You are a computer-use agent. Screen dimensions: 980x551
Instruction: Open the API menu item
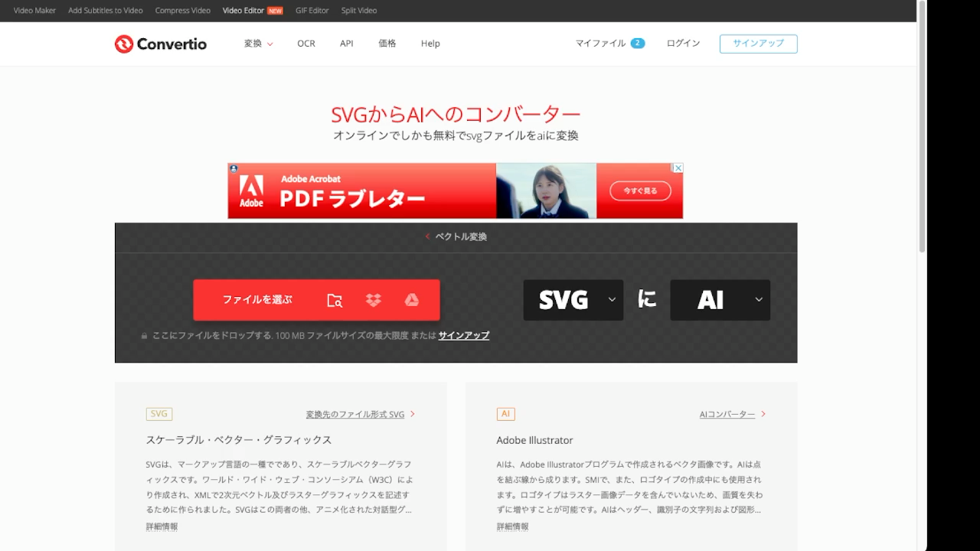pyautogui.click(x=347, y=44)
